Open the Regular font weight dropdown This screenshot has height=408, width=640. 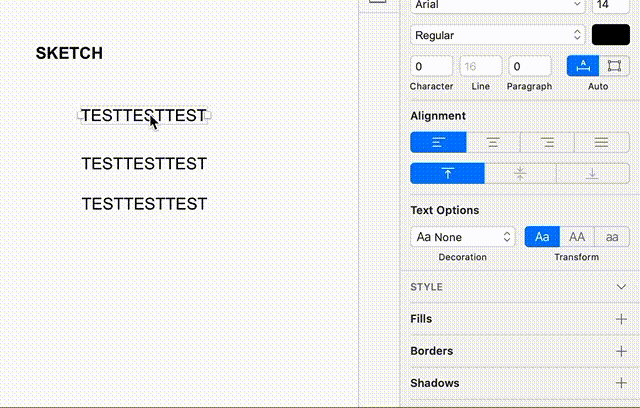(x=498, y=35)
